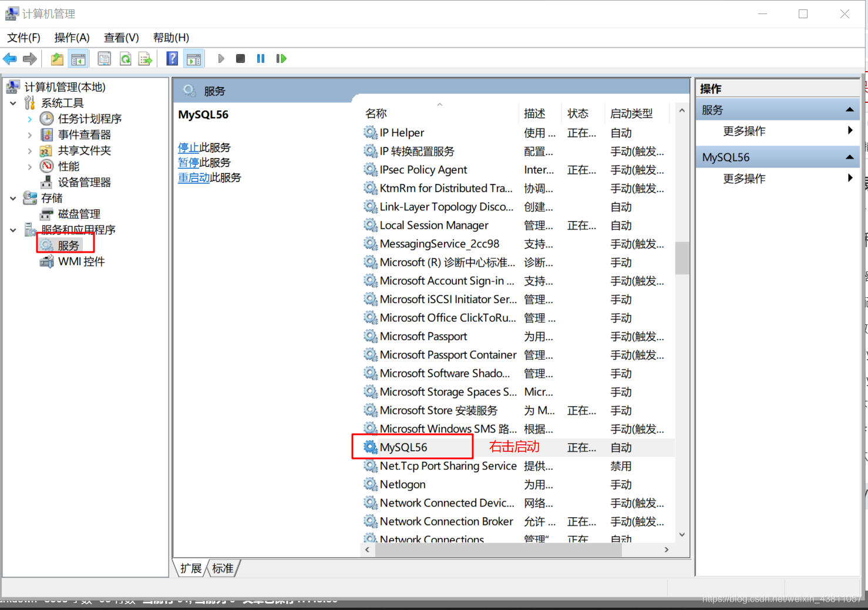Expand the Task Scheduler node chevron
The image size is (868, 610).
coord(29,119)
